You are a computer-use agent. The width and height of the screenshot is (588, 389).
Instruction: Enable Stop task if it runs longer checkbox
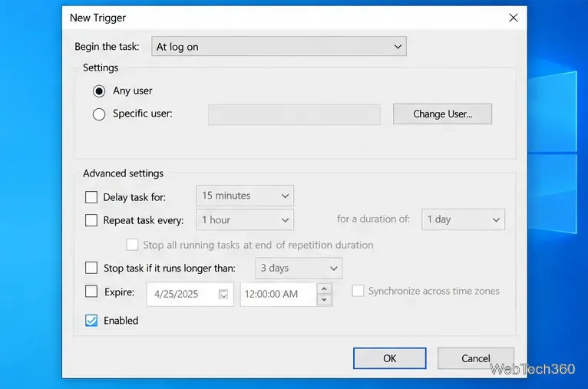tap(91, 268)
